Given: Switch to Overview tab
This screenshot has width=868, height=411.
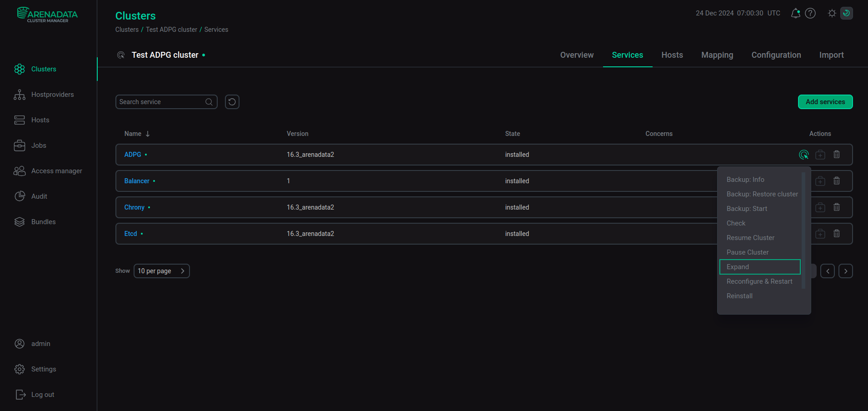Looking at the screenshot, I should coord(577,55).
